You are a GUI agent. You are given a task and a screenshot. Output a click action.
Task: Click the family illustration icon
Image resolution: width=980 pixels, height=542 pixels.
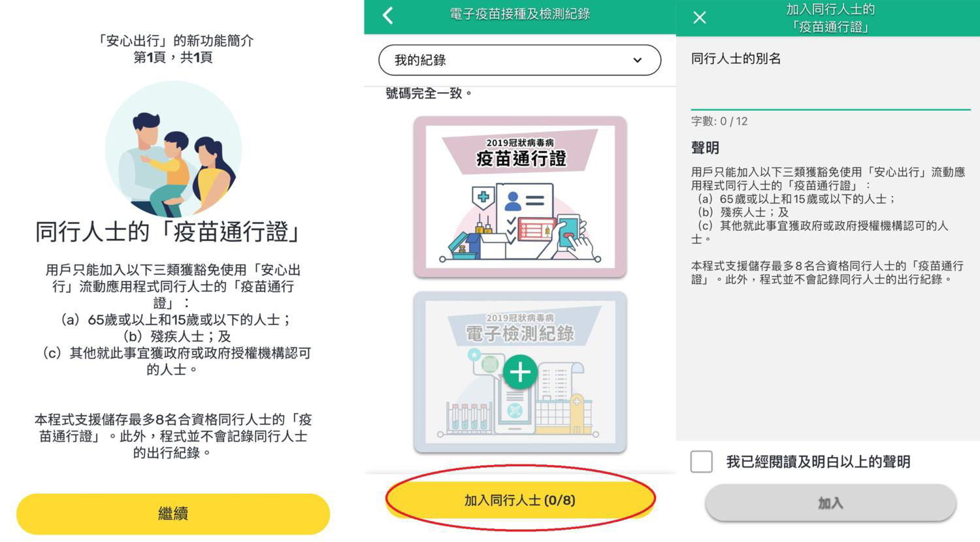tap(173, 149)
